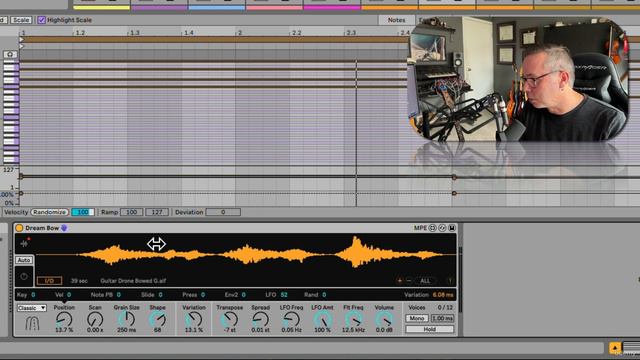Click the envelope shape icon under Classic
Screen dimensions: 640x360
pos(33,324)
